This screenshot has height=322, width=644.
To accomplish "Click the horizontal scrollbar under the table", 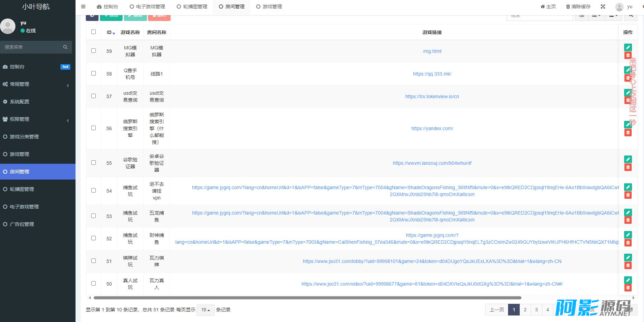I will pos(307,298).
